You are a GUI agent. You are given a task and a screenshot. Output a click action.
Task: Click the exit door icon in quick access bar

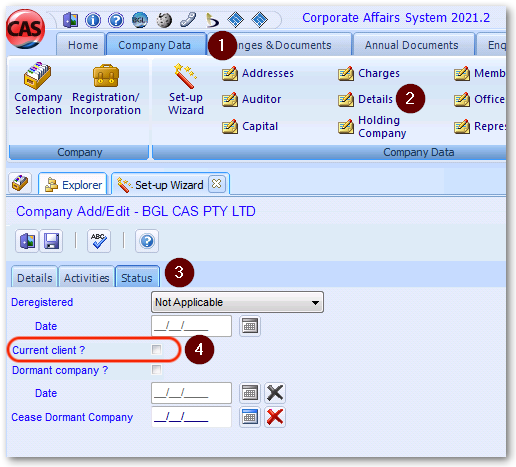click(x=70, y=20)
